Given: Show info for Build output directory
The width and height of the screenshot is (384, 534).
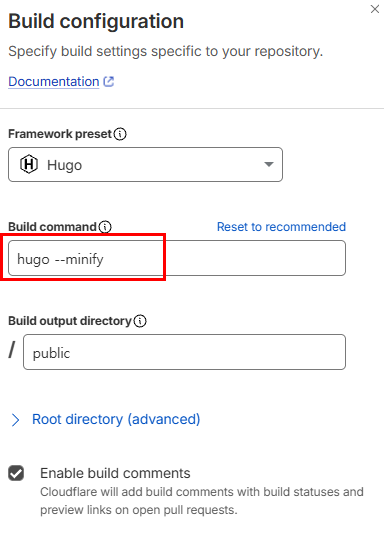Looking at the screenshot, I should coord(140,321).
